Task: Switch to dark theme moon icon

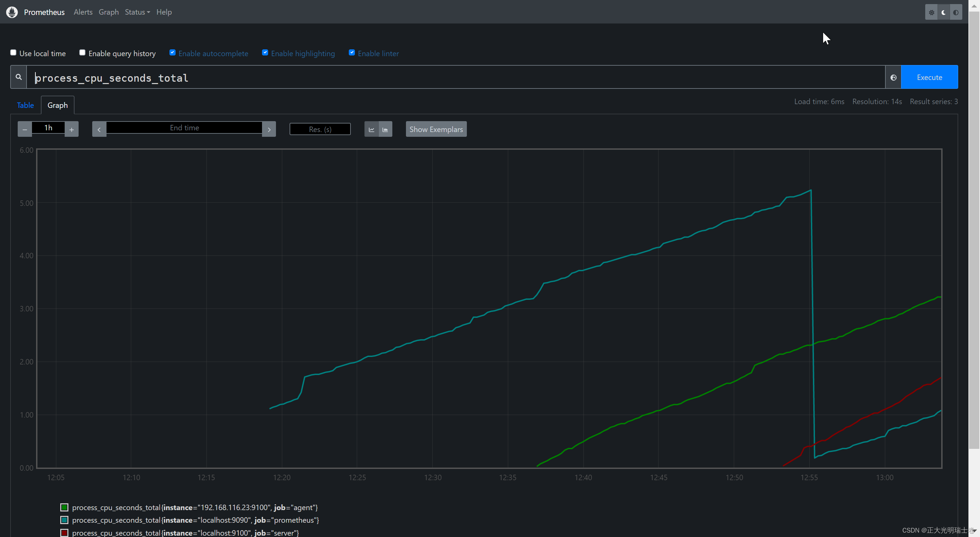Action: [944, 12]
